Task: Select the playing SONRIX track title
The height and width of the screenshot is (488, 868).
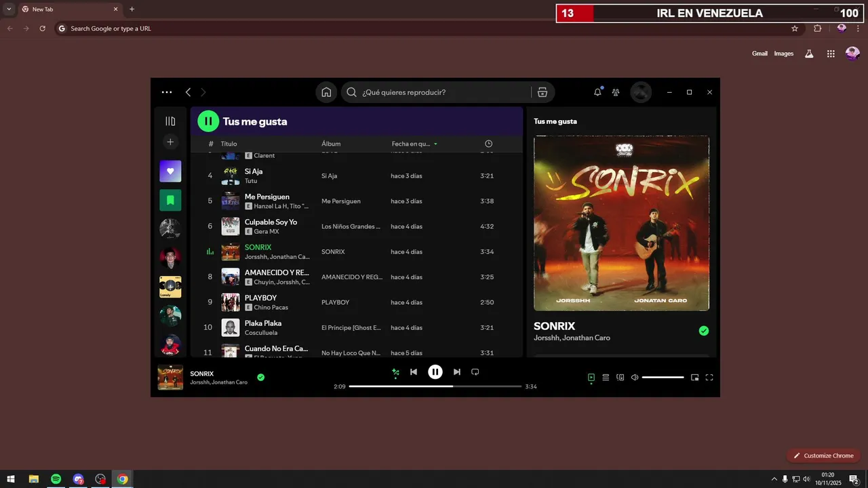Action: (258, 247)
